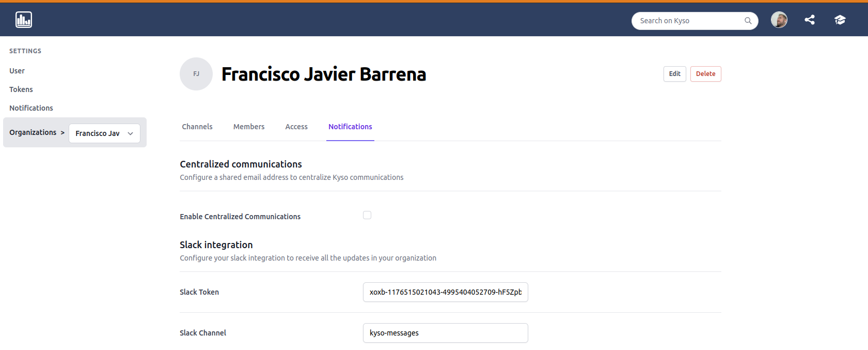The image size is (868, 350).
Task: Click the Slack Channel label
Action: coord(203,333)
